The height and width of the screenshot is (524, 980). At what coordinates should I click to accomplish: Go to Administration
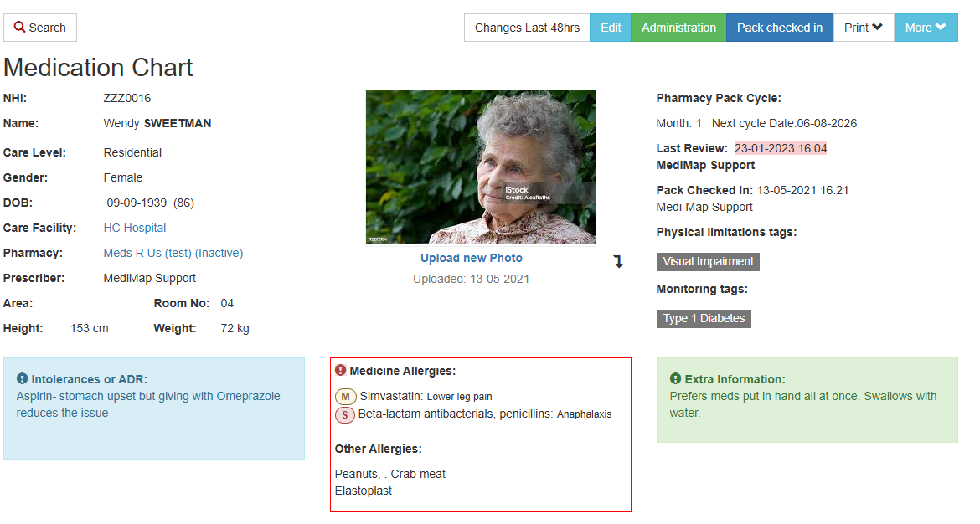click(x=678, y=28)
